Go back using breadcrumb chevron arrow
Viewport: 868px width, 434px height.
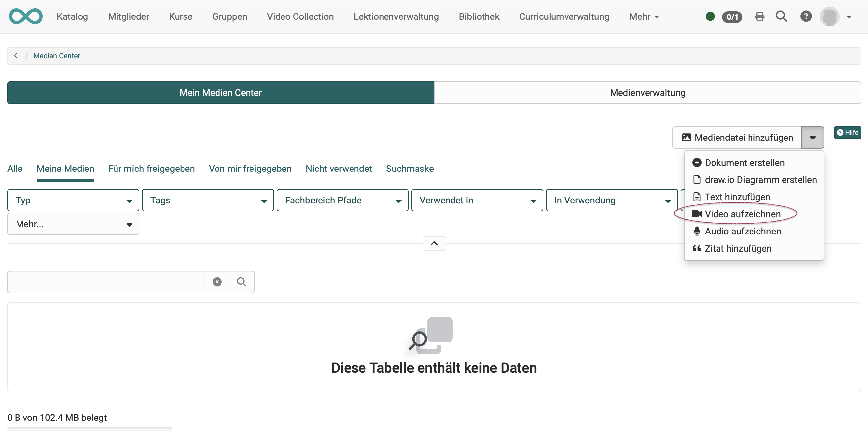[16, 56]
